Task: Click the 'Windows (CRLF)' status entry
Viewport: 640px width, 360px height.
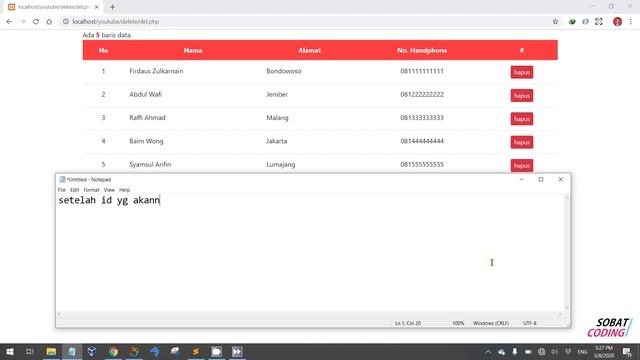Action: pos(491,323)
